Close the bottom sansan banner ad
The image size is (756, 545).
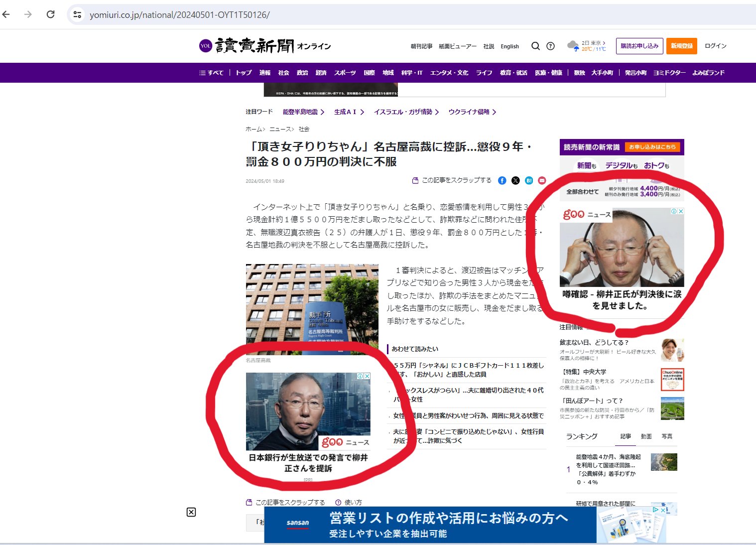(x=663, y=510)
